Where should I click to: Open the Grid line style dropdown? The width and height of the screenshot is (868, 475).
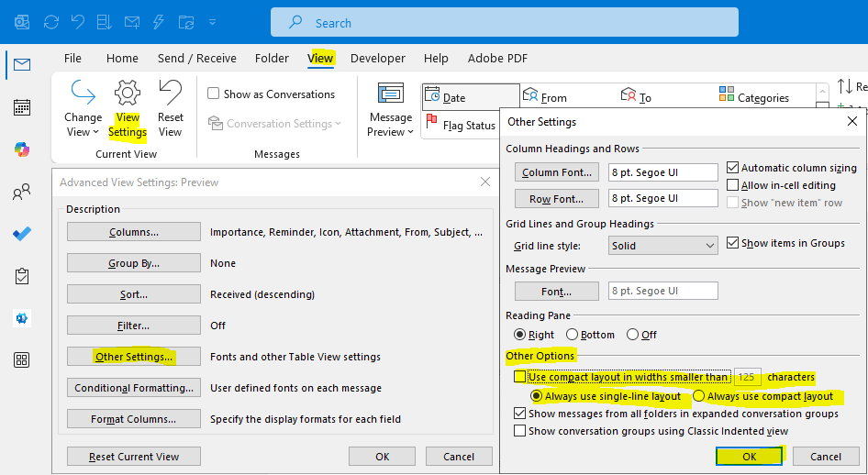click(x=662, y=246)
